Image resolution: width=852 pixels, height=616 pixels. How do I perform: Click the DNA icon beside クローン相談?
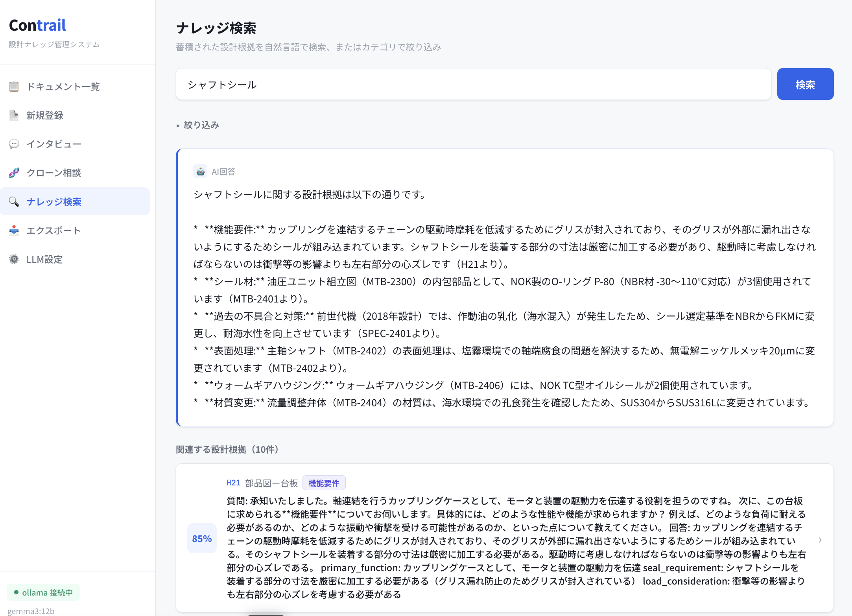pyautogui.click(x=14, y=173)
